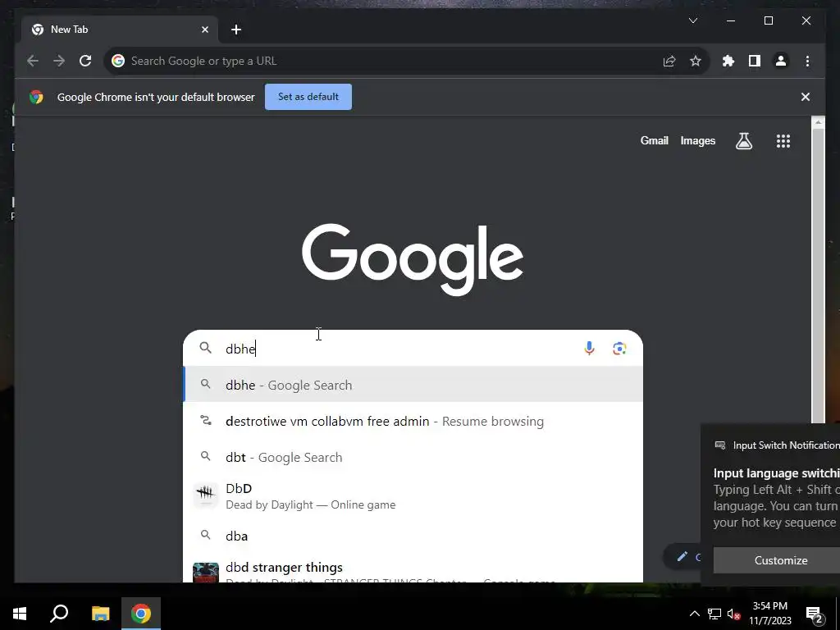
Task: Open the side panel icon
Action: tap(755, 61)
